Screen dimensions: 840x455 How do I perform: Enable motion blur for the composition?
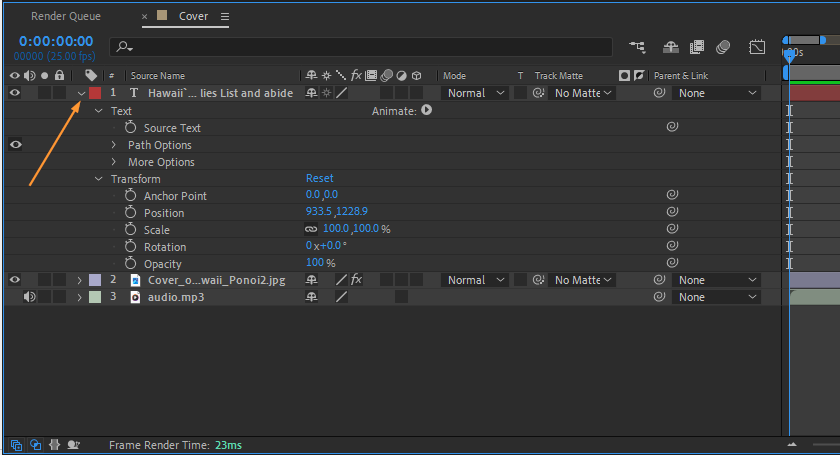point(723,47)
